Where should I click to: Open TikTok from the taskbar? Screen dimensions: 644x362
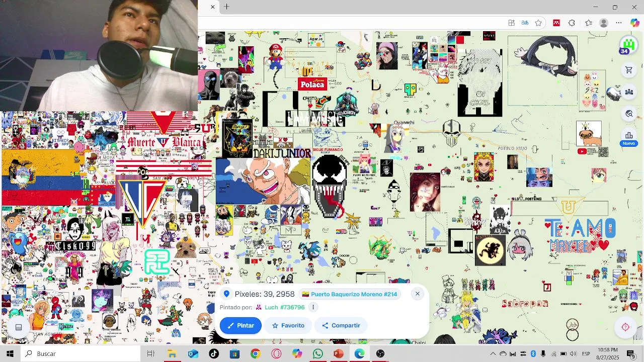(214, 353)
